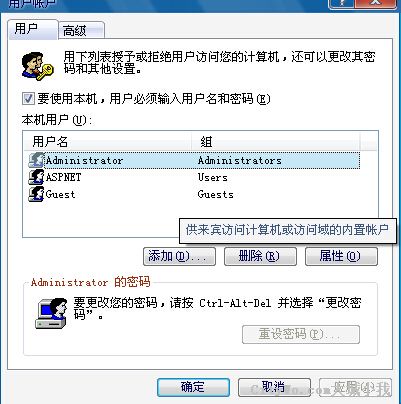Open 属性(O) for selected user
Image resolution: width=401 pixels, height=404 pixels.
(341, 256)
